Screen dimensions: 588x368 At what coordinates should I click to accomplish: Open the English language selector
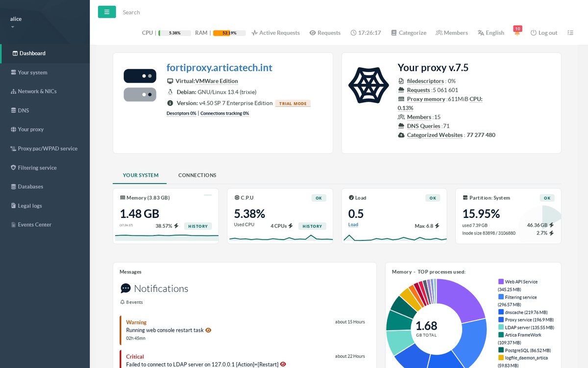tap(491, 33)
